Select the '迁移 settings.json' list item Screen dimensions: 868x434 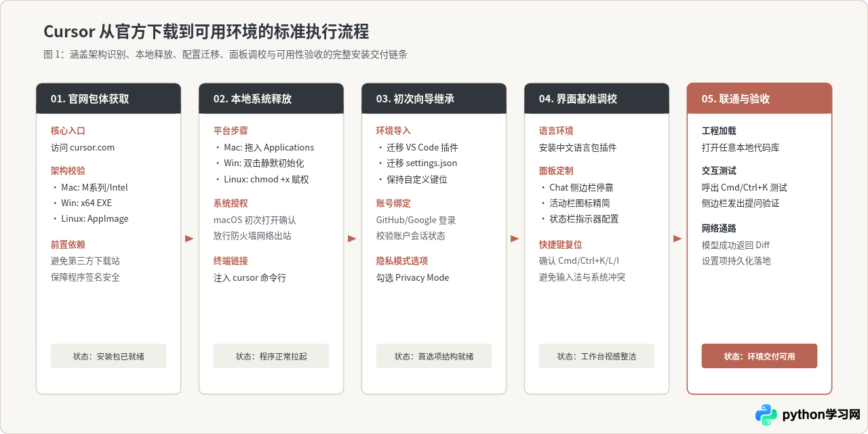[417, 163]
